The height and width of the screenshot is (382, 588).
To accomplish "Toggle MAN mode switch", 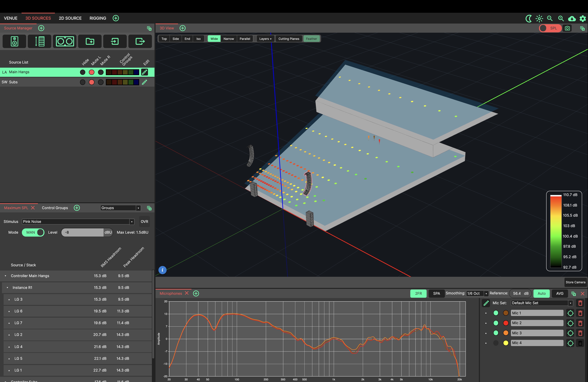I will 33,233.
